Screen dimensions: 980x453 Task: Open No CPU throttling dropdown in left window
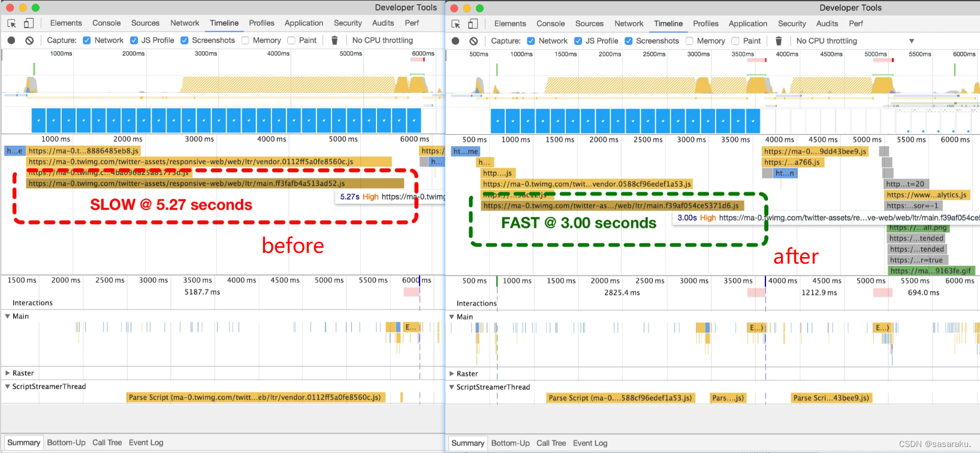[382, 40]
